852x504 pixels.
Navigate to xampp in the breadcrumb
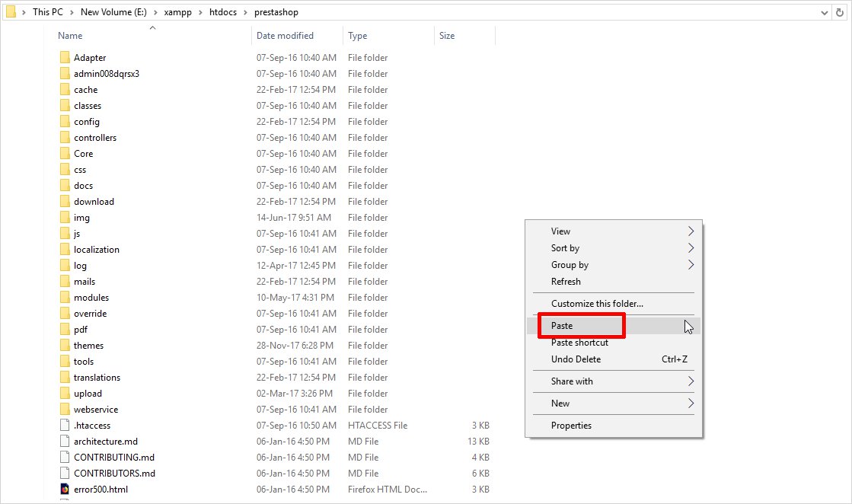pyautogui.click(x=177, y=12)
